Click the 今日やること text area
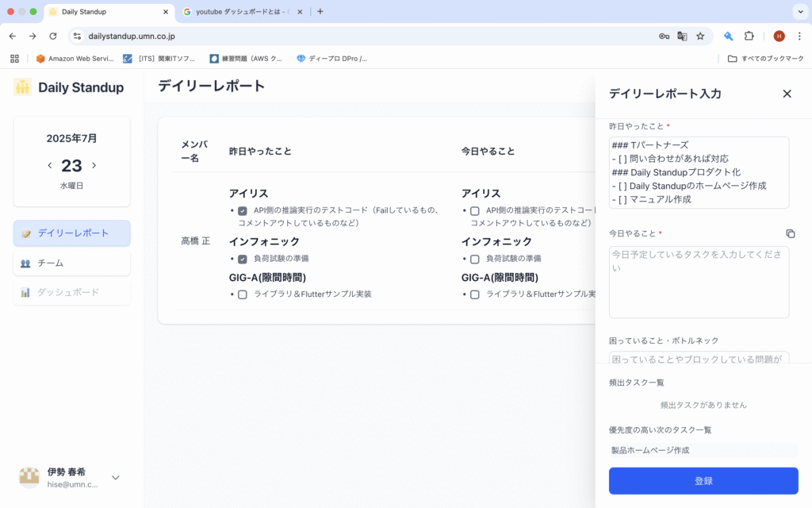 click(x=699, y=282)
